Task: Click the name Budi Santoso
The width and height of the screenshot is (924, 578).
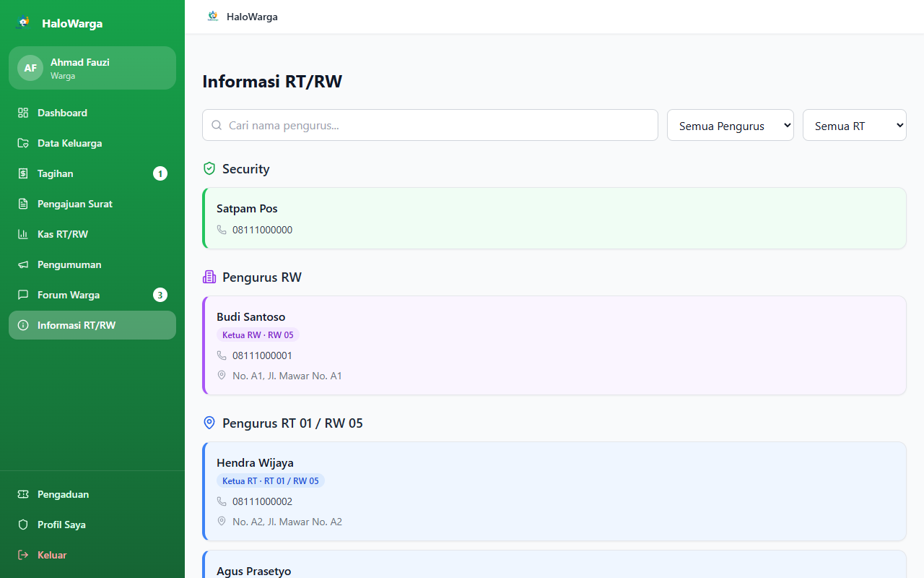Action: click(x=250, y=316)
